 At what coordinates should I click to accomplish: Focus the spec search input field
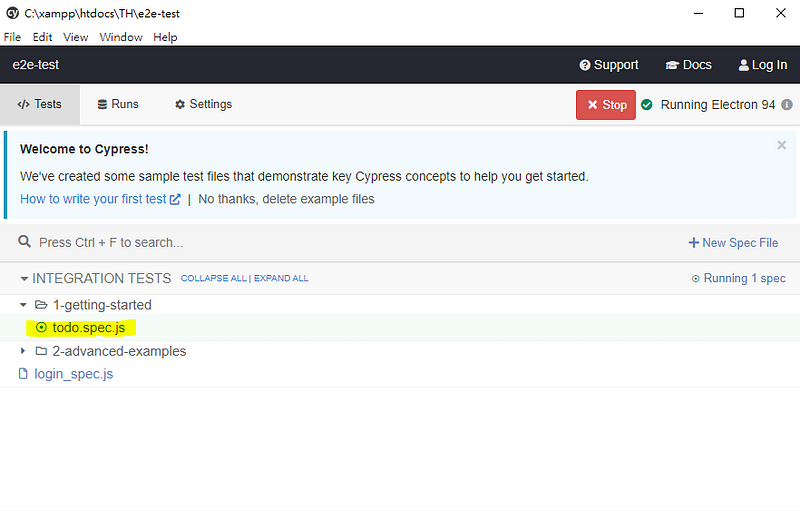pos(300,242)
